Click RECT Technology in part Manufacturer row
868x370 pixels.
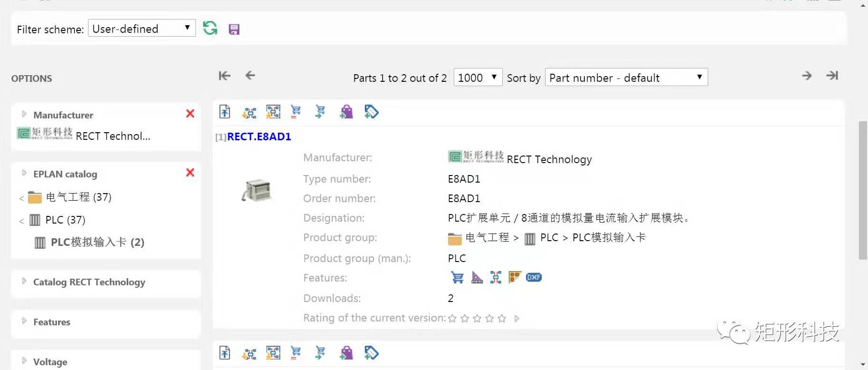(x=549, y=159)
